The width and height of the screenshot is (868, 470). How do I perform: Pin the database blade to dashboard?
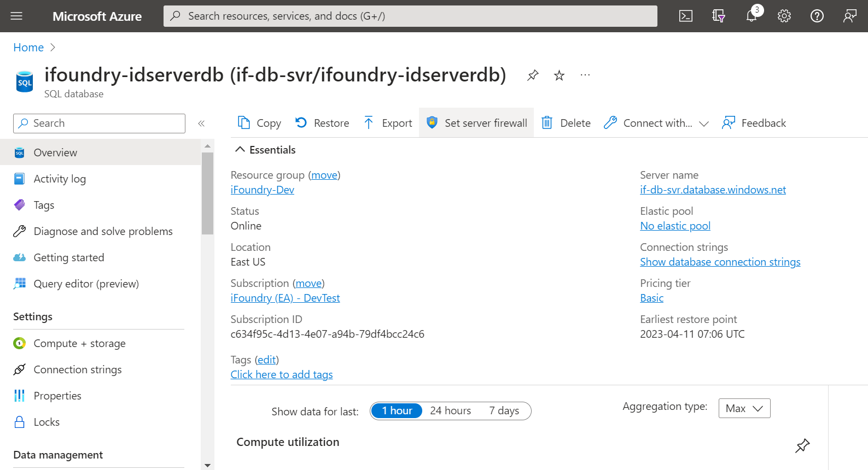(533, 75)
